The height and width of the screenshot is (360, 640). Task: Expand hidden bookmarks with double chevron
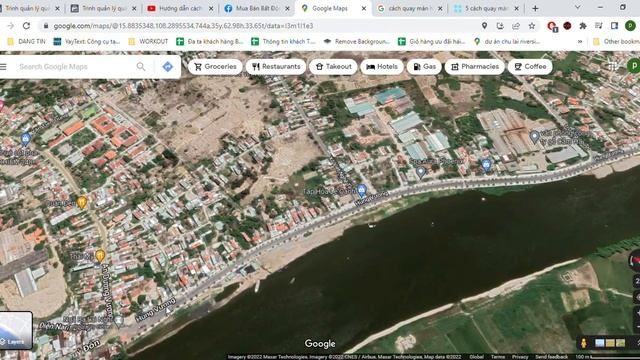580,41
